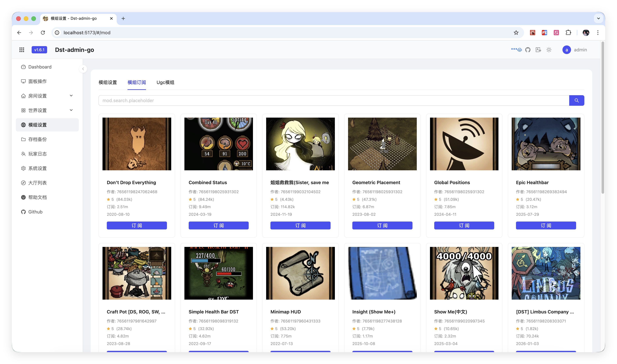617x364 pixels.
Task: Open 大厅列表 in the sidebar
Action: pos(47,183)
